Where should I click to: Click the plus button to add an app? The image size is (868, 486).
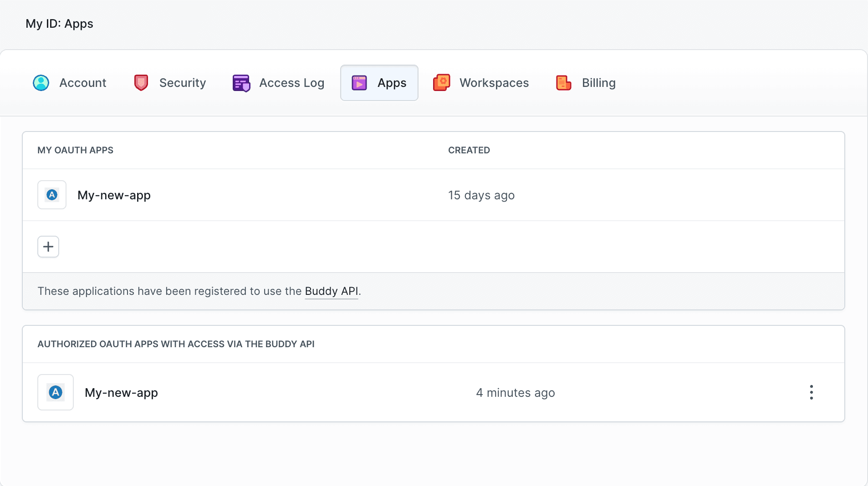pos(48,246)
